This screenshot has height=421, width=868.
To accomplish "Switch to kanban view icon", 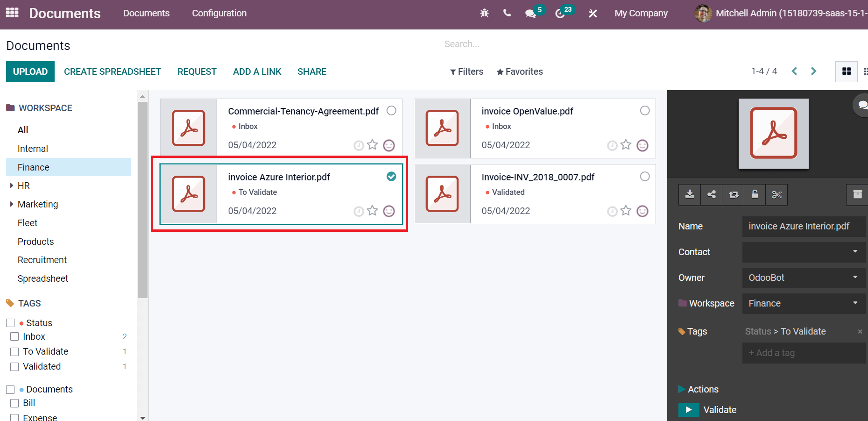I will (846, 71).
